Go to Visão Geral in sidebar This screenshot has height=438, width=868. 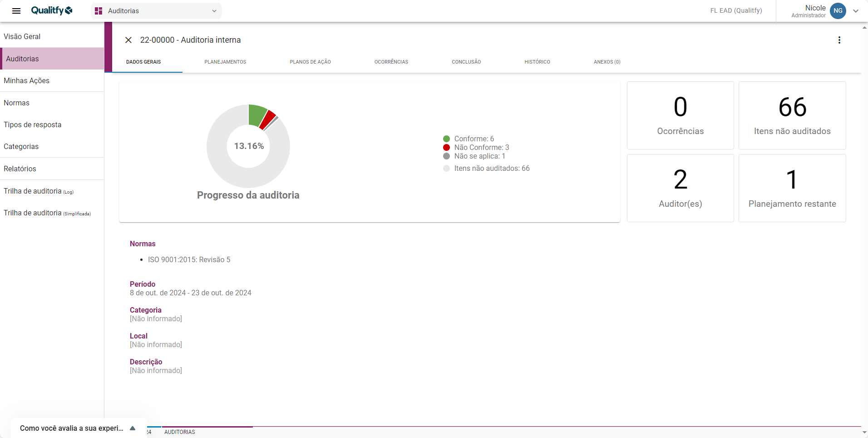tap(52, 36)
